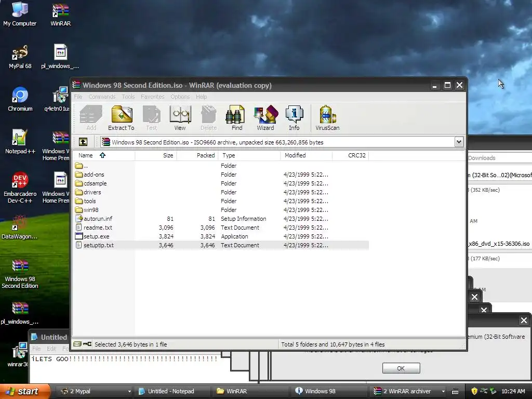
Task: Open the File menu in WinRAR
Action: point(78,97)
